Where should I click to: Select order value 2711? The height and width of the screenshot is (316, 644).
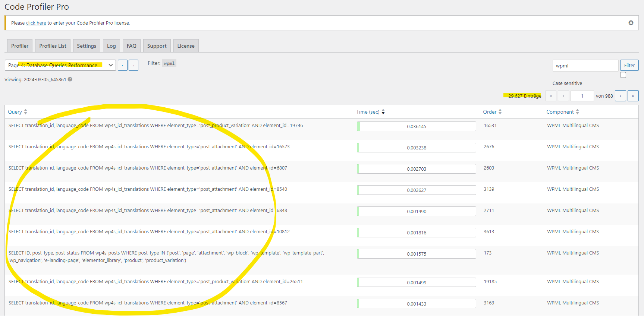(489, 211)
